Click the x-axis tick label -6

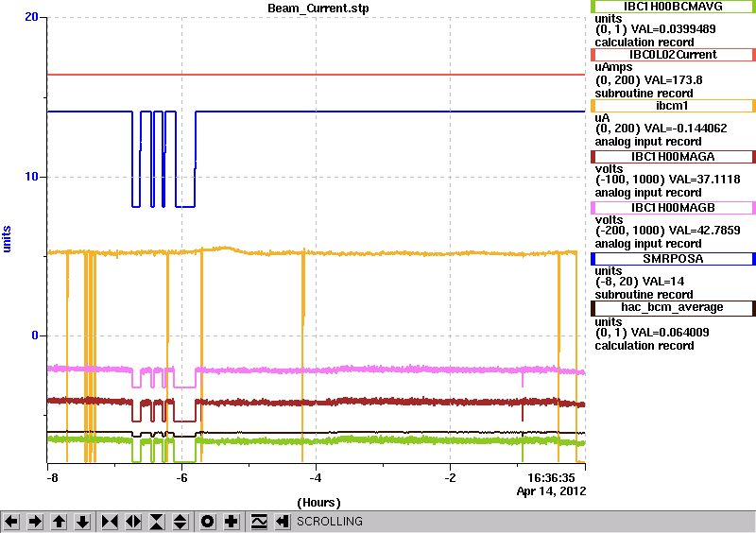180,478
